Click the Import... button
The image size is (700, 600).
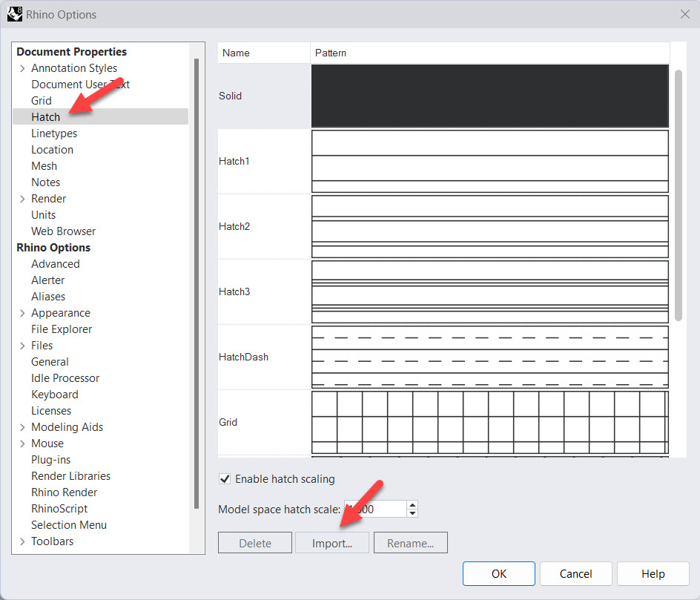(332, 543)
